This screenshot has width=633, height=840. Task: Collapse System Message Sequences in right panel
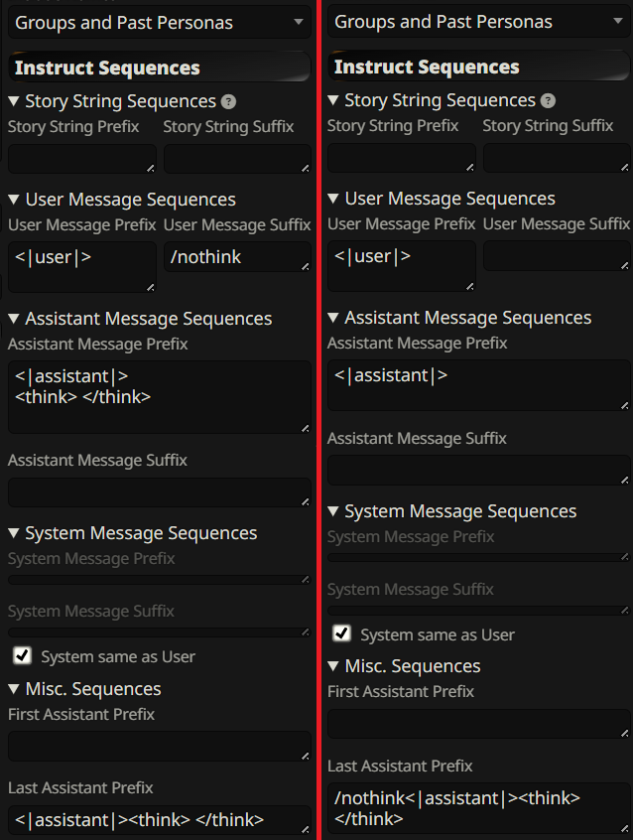click(x=333, y=511)
